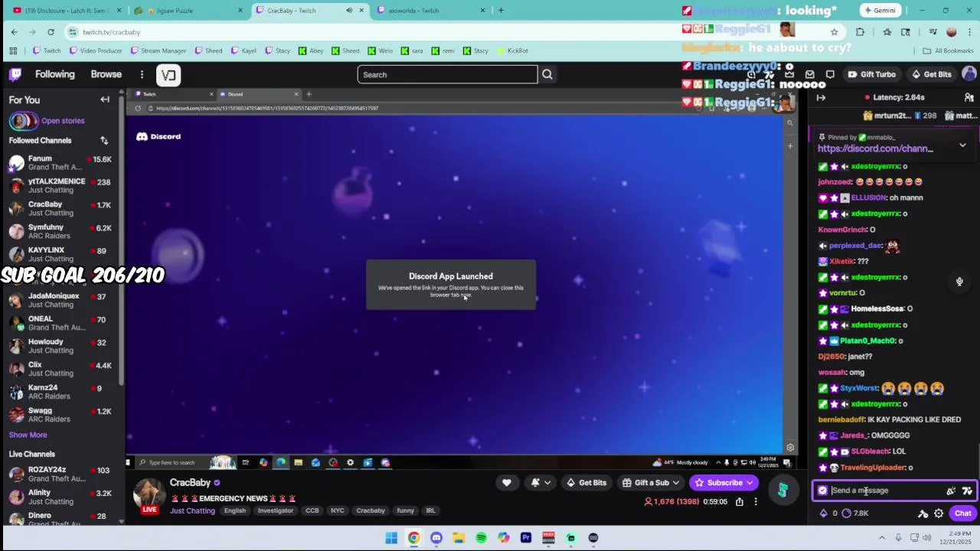Open Fanum channel in sidebar
Image resolution: width=980 pixels, height=551 pixels.
(x=61, y=162)
